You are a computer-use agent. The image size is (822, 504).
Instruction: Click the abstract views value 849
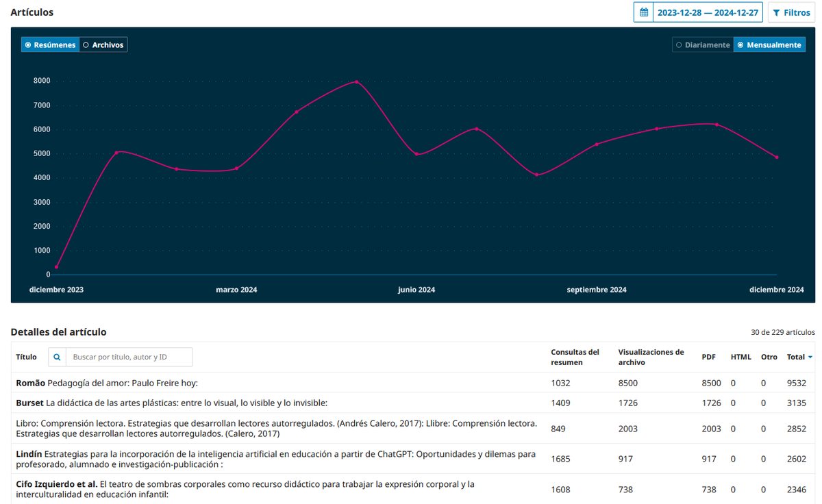click(558, 429)
